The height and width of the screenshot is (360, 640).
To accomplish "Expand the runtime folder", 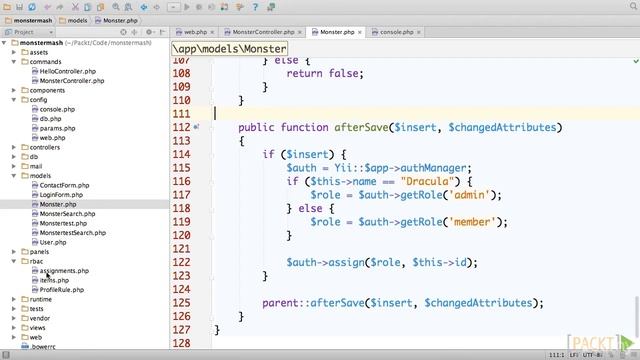I will [x=14, y=299].
